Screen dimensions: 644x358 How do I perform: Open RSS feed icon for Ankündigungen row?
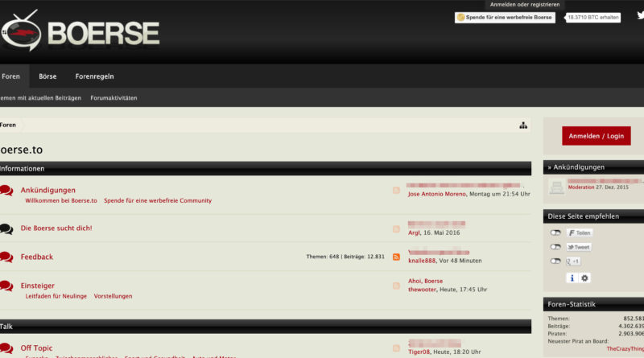[396, 190]
